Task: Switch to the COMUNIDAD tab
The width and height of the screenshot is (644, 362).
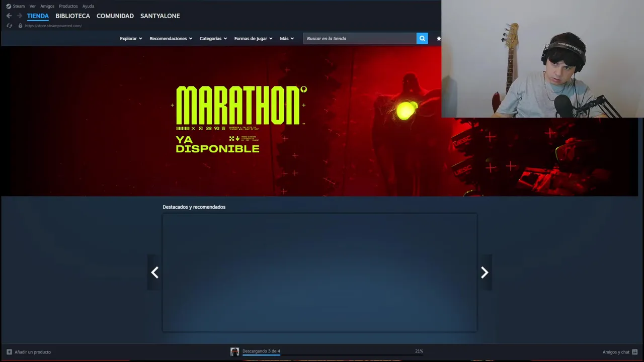Action: [115, 16]
